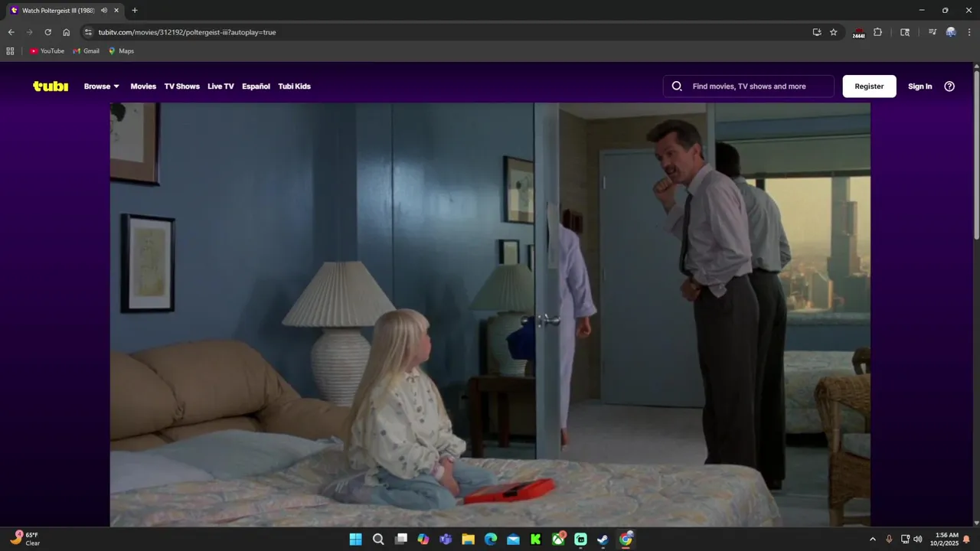This screenshot has height=551, width=980.
Task: Open the TV Shows section
Action: tap(181, 86)
